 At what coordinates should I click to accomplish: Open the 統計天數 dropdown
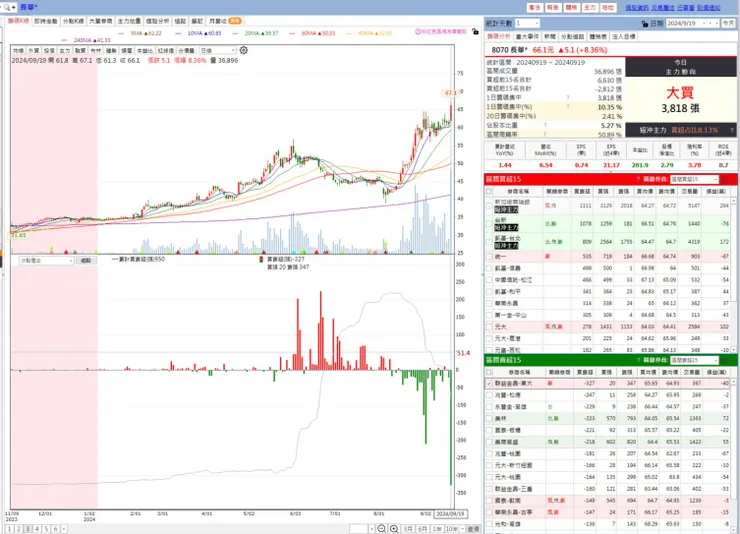[x=527, y=23]
